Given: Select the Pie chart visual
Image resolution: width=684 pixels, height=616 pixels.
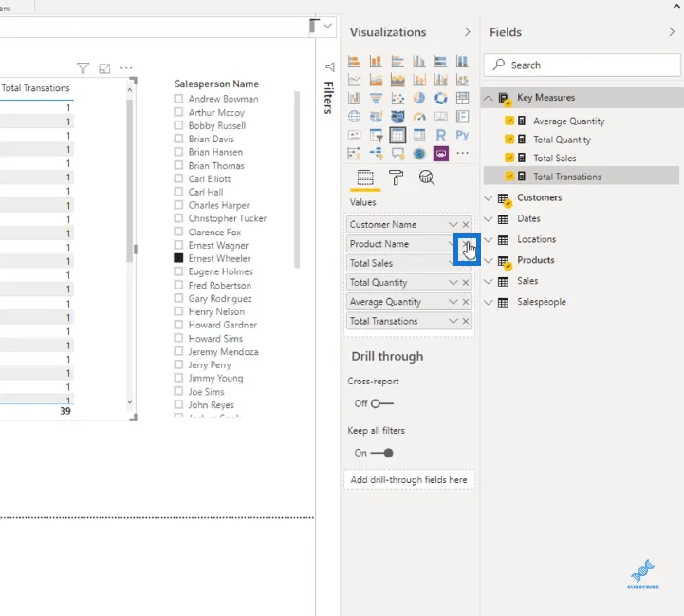Looking at the screenshot, I should pyautogui.click(x=419, y=98).
